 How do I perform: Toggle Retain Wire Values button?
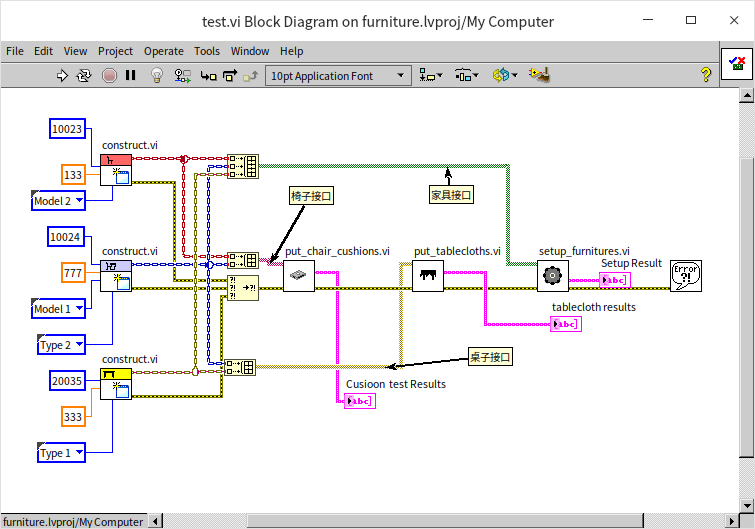[183, 75]
